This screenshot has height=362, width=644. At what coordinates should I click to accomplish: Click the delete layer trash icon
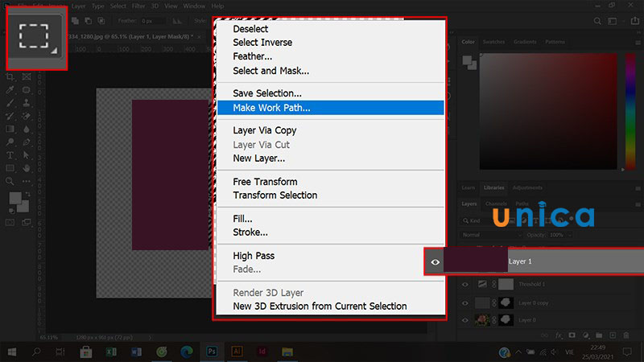click(x=626, y=334)
